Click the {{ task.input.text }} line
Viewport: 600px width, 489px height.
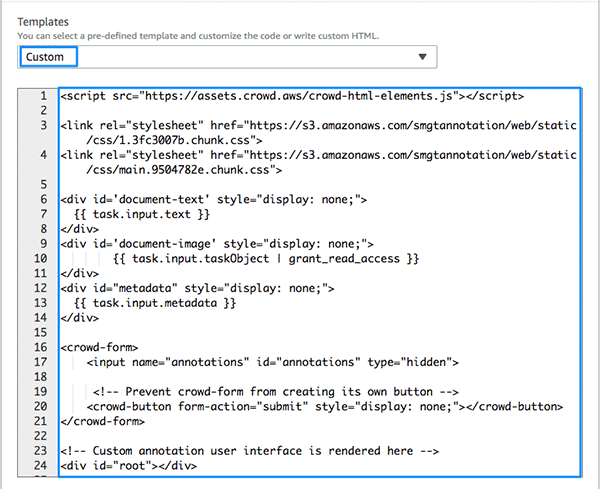click(142, 214)
